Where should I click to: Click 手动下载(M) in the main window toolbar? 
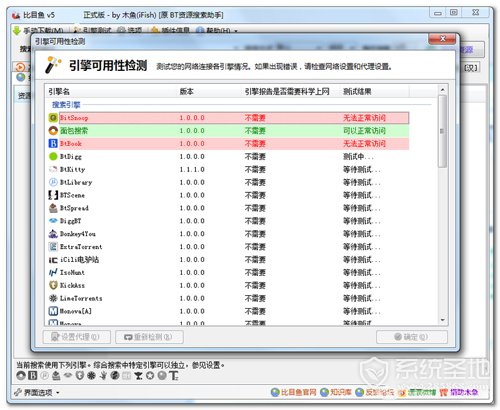tap(38, 30)
